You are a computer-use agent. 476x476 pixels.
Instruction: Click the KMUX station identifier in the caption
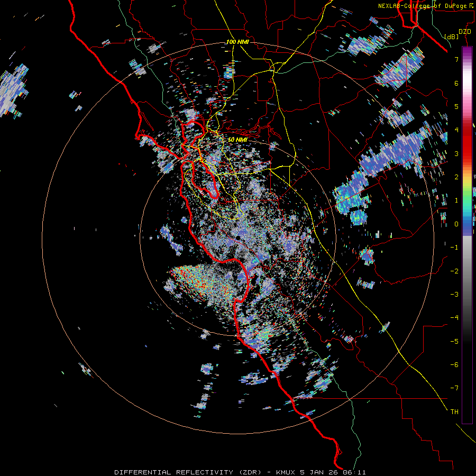pos(287,472)
